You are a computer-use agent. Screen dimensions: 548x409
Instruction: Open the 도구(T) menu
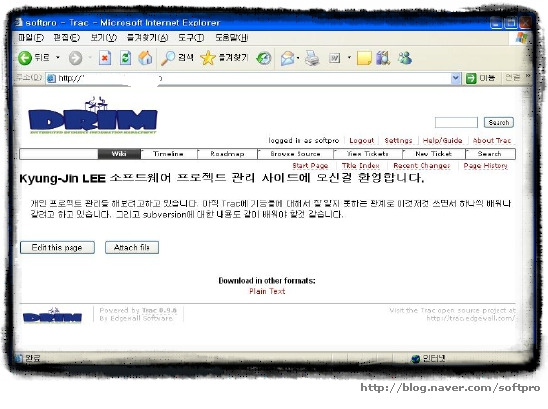click(x=191, y=37)
